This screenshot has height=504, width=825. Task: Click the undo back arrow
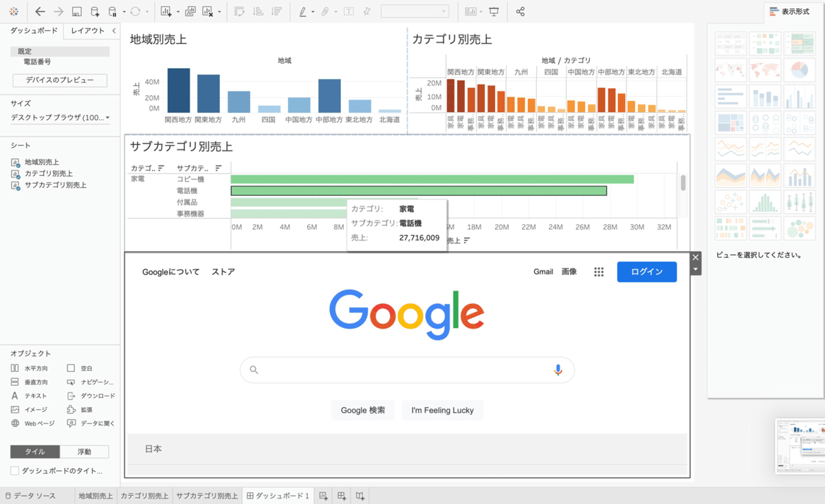tap(40, 12)
